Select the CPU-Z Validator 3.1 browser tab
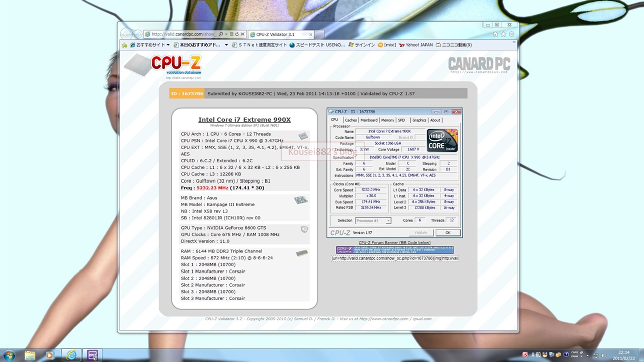644x362 pixels. tap(281, 34)
